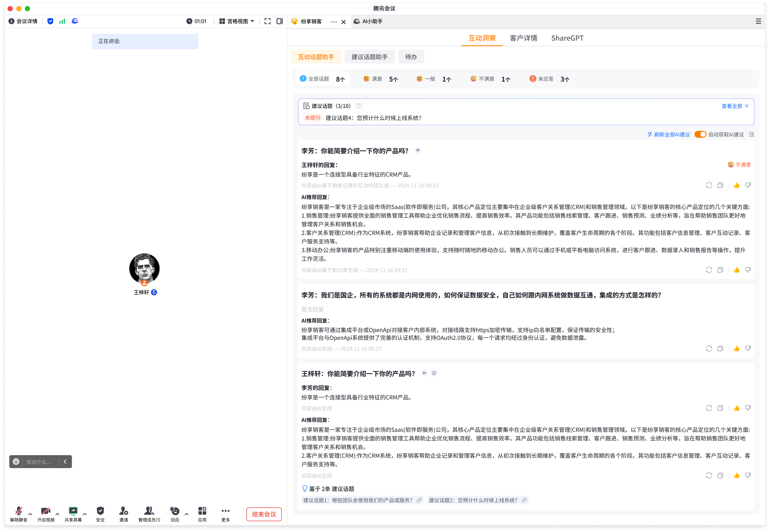Expand audio options arrow next to 解除静音
The image size is (770, 532).
[30, 514]
